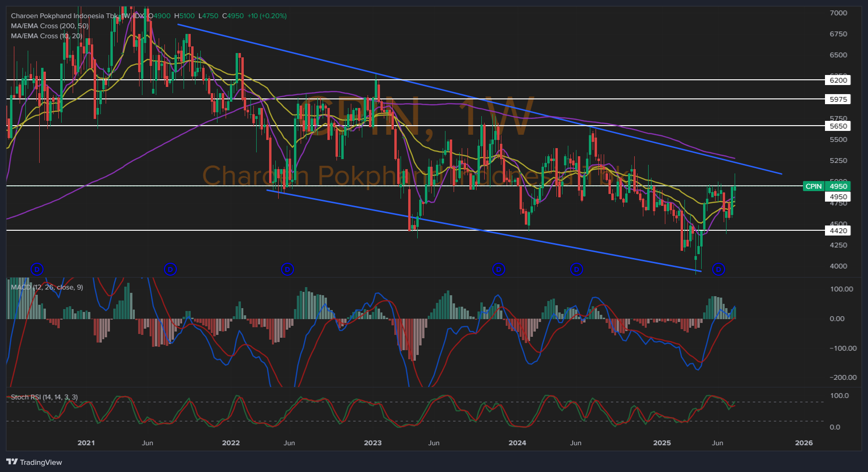Select the 4420 horizontal line price label
This screenshot has height=472, width=868.
pos(838,231)
